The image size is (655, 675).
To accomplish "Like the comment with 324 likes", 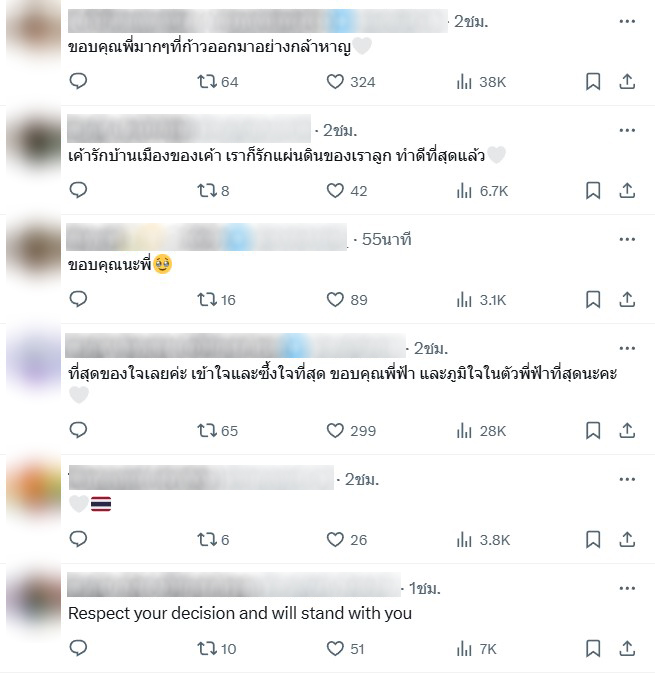I will [351, 81].
